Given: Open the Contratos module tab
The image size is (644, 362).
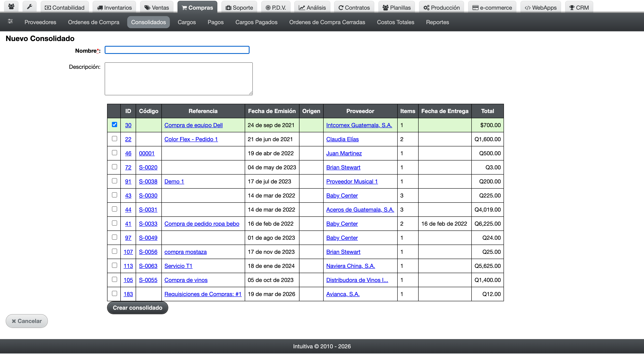Looking at the screenshot, I should click(354, 7).
